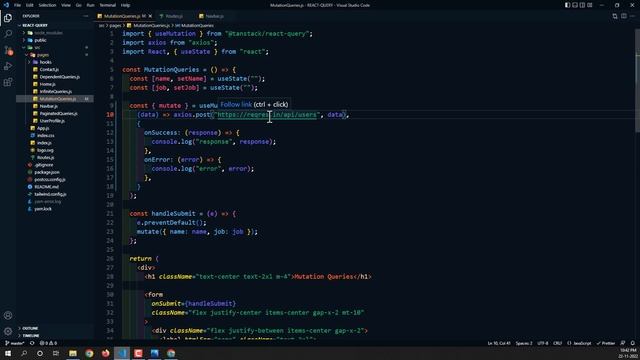The image size is (640, 360).
Task: Open the Terminal menu
Action: (108, 5)
